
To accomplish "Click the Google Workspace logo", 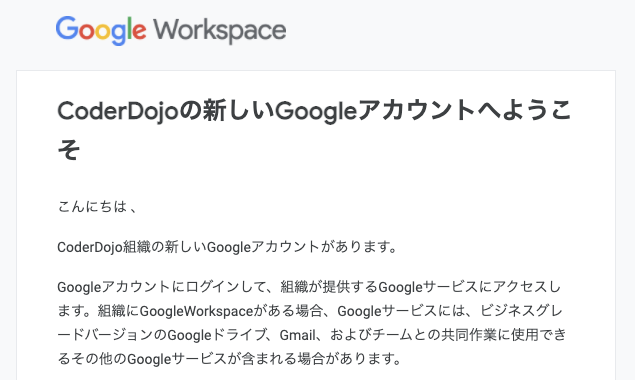I will [171, 30].
